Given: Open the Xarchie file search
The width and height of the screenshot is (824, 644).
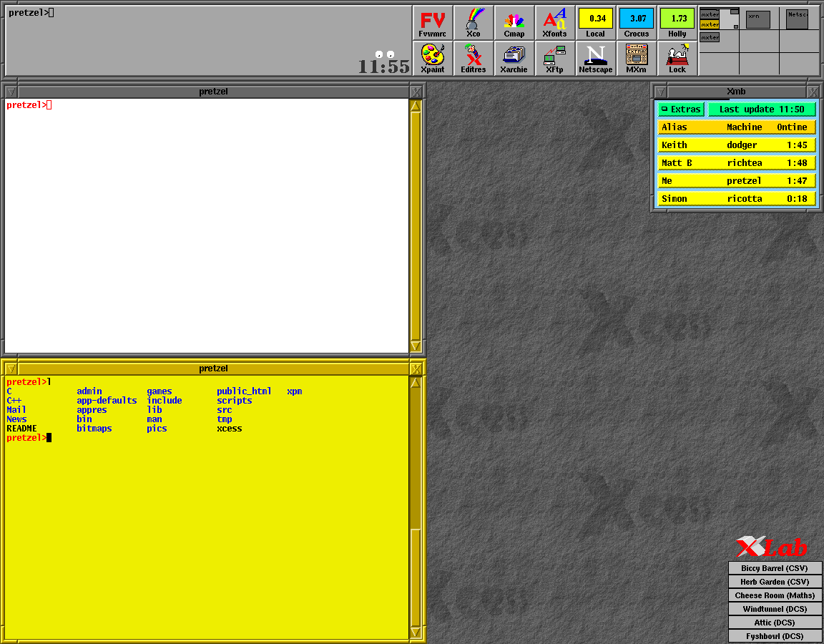Looking at the screenshot, I should tap(514, 59).
